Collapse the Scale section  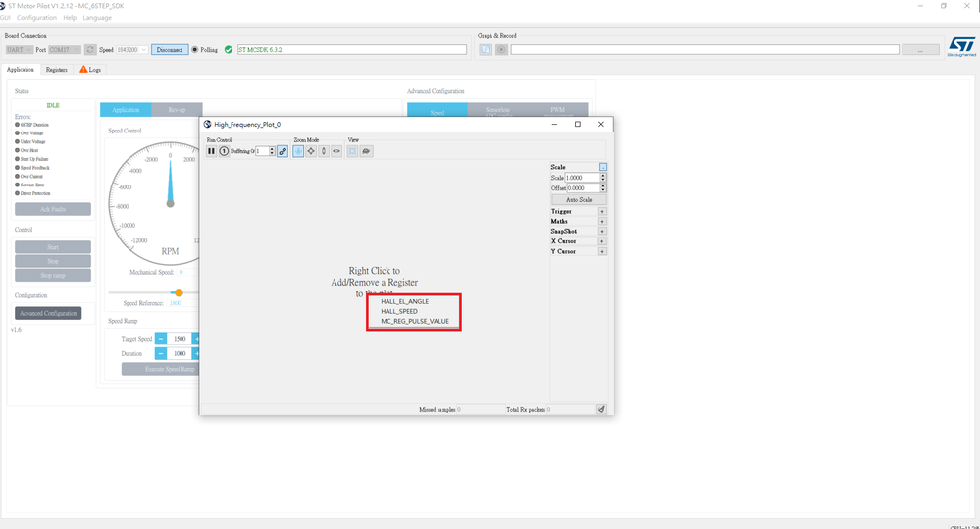(603, 167)
